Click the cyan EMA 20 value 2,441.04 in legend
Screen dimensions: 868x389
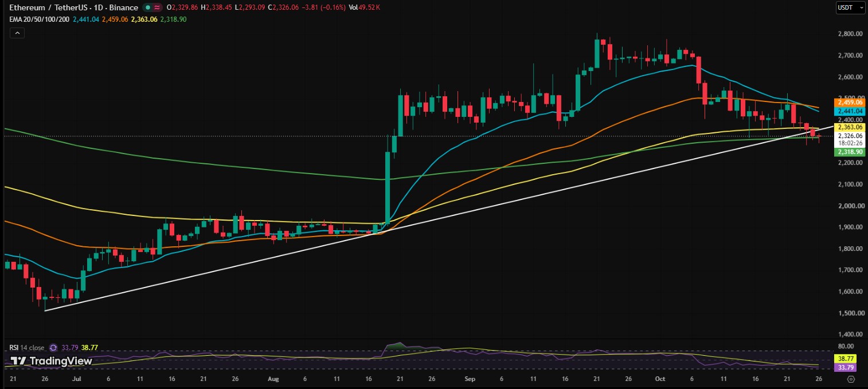(85, 19)
